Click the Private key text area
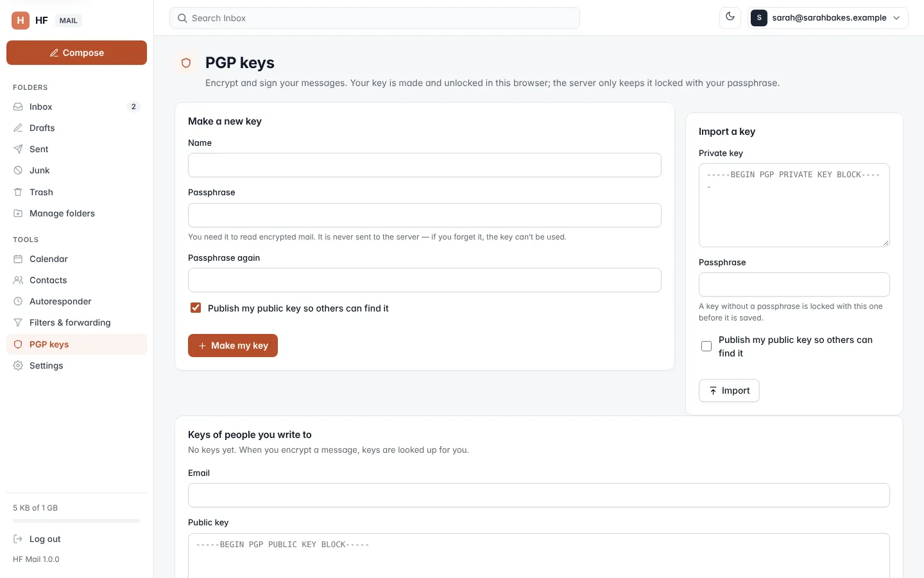 pos(794,205)
